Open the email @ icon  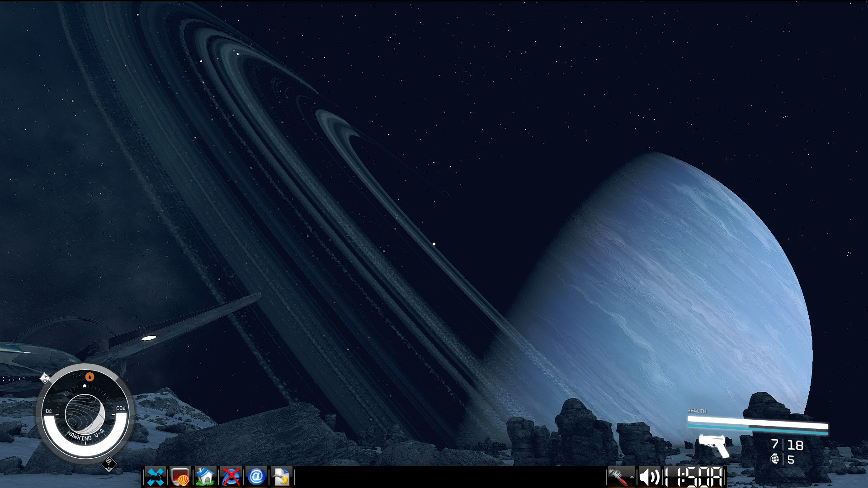click(256, 477)
